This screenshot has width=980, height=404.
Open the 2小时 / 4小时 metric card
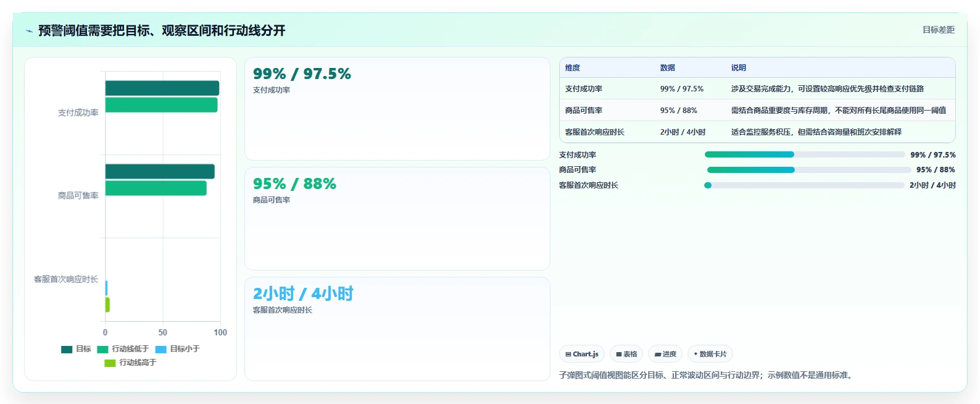tap(397, 329)
